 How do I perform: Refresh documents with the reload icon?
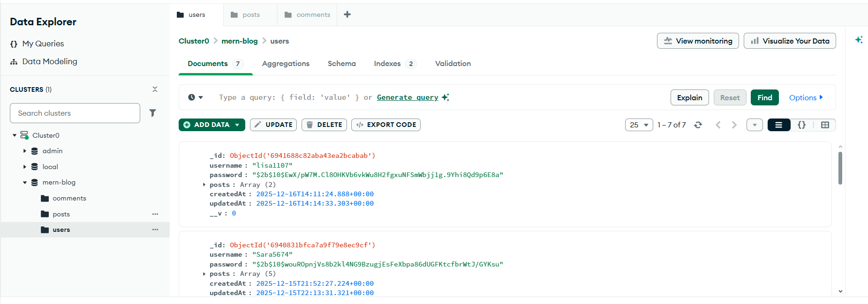pyautogui.click(x=698, y=125)
